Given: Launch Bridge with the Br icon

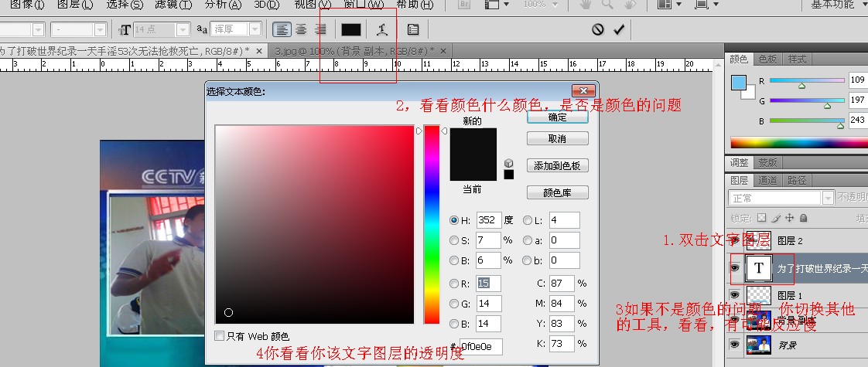Looking at the screenshot, I should pyautogui.click(x=463, y=5).
